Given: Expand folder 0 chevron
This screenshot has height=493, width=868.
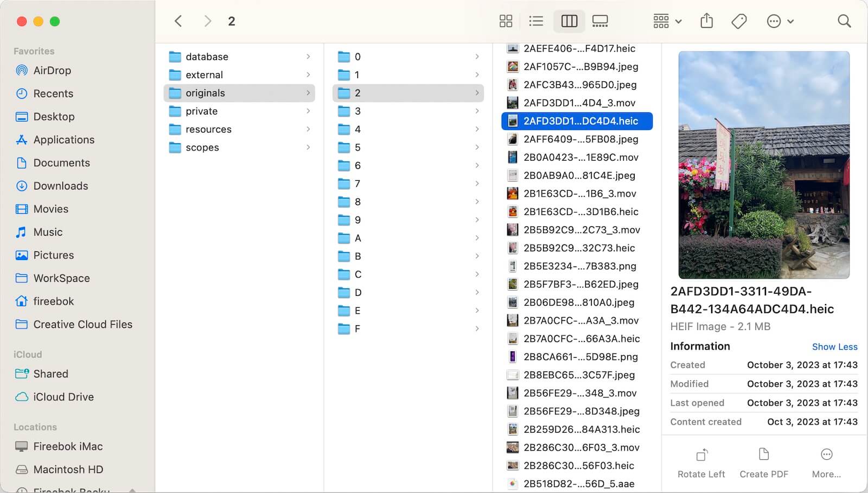Looking at the screenshot, I should pyautogui.click(x=477, y=56).
